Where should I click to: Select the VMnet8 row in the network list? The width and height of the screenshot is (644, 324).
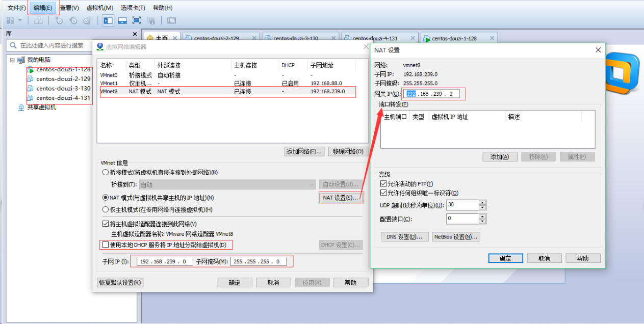pyautogui.click(x=227, y=92)
